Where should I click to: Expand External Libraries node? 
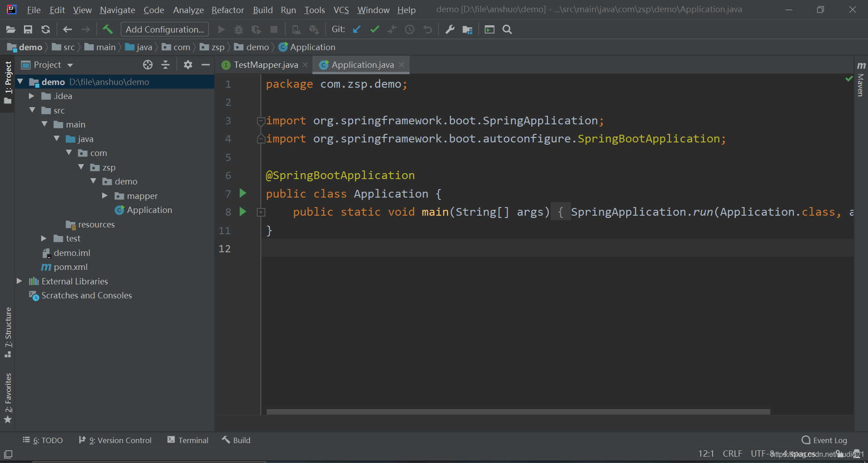[19, 281]
